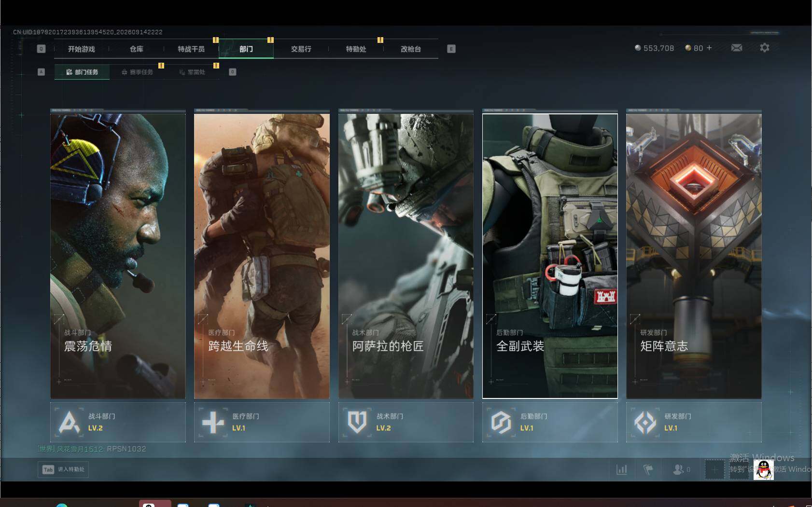Image resolution: width=812 pixels, height=507 pixels.
Task: Click the QQ penguin icon
Action: click(x=764, y=469)
